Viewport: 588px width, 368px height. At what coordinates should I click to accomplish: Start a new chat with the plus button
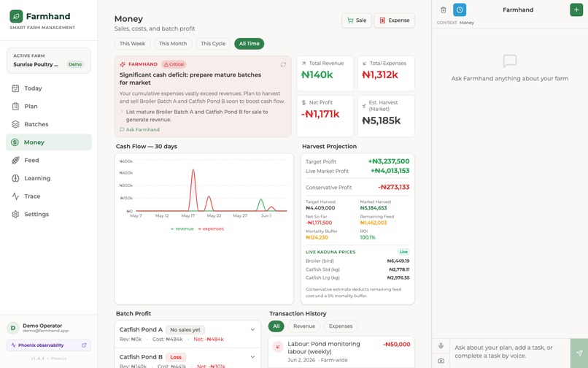(576, 10)
